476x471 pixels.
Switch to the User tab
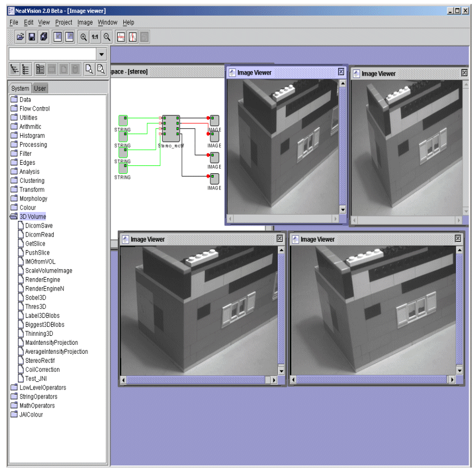40,88
